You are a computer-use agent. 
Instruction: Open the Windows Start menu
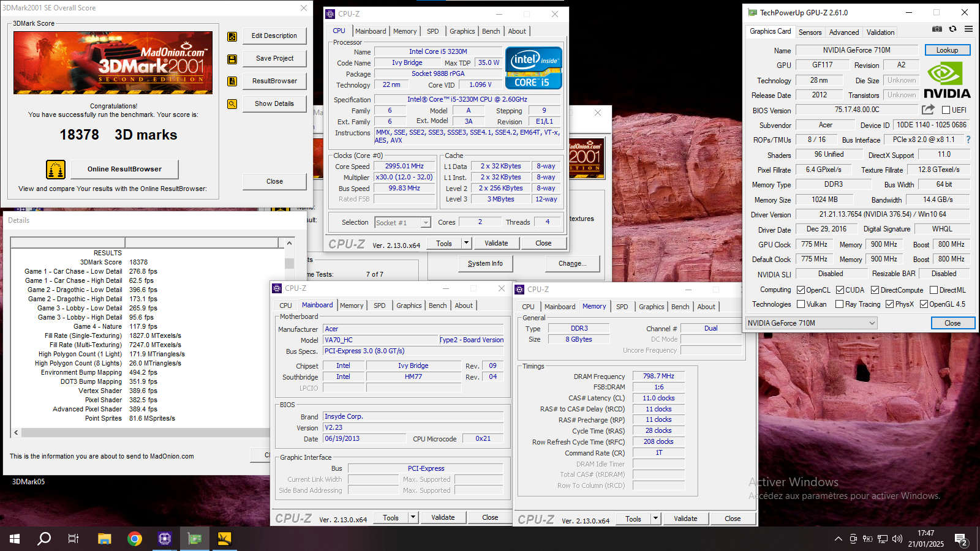click(15, 539)
